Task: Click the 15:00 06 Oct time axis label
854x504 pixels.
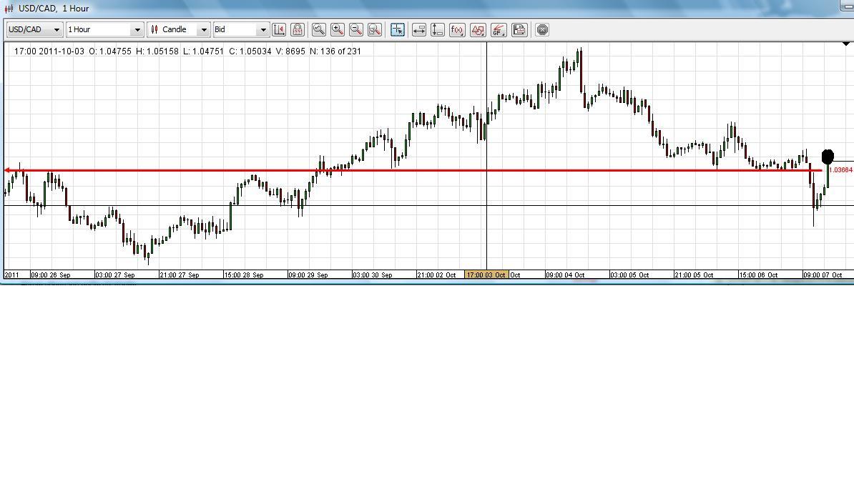Action: (x=758, y=275)
